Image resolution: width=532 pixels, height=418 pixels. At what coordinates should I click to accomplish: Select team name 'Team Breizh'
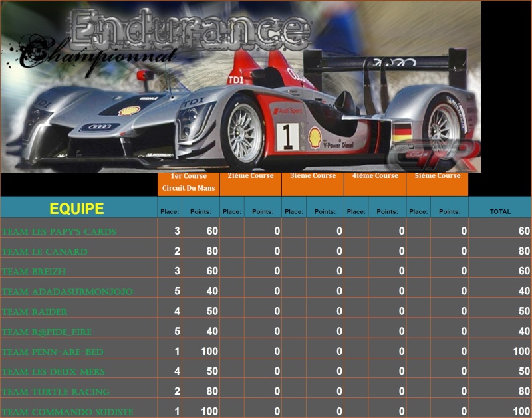tap(34, 272)
